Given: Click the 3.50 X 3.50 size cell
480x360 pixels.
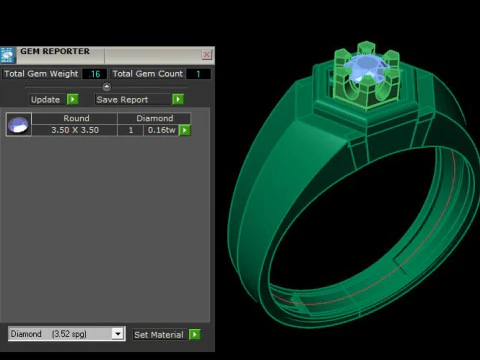Looking at the screenshot, I should (x=75, y=130).
